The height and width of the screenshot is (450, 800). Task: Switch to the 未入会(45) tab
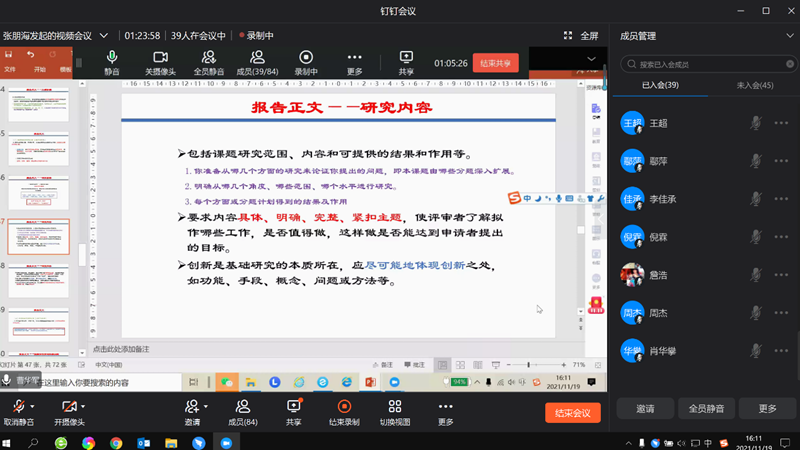tap(753, 86)
